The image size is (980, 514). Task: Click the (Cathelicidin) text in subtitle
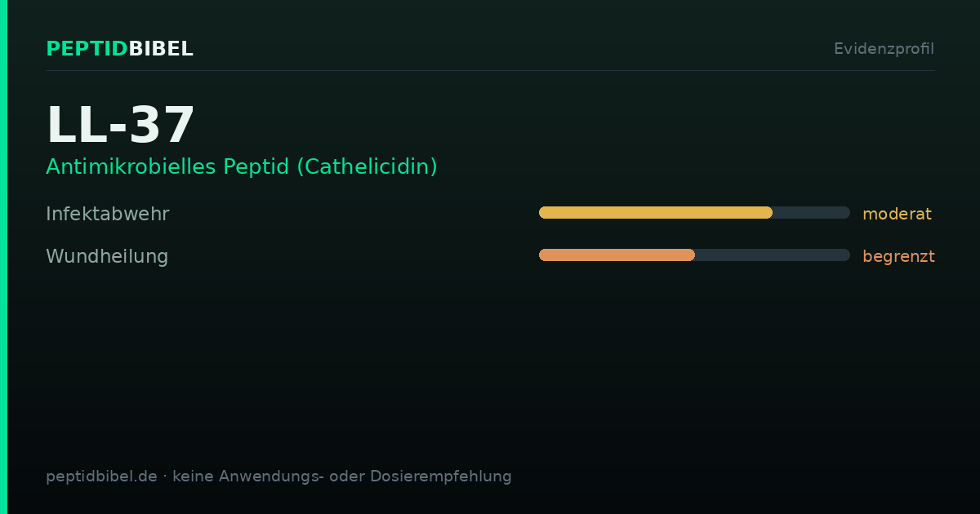[x=367, y=166]
